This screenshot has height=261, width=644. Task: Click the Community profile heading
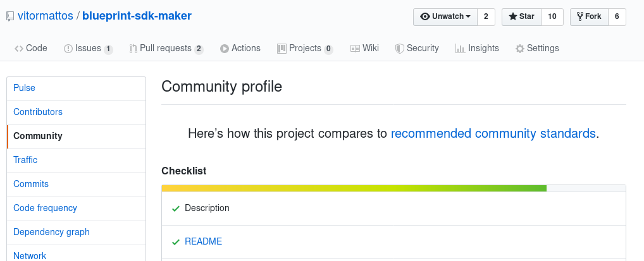coord(222,87)
